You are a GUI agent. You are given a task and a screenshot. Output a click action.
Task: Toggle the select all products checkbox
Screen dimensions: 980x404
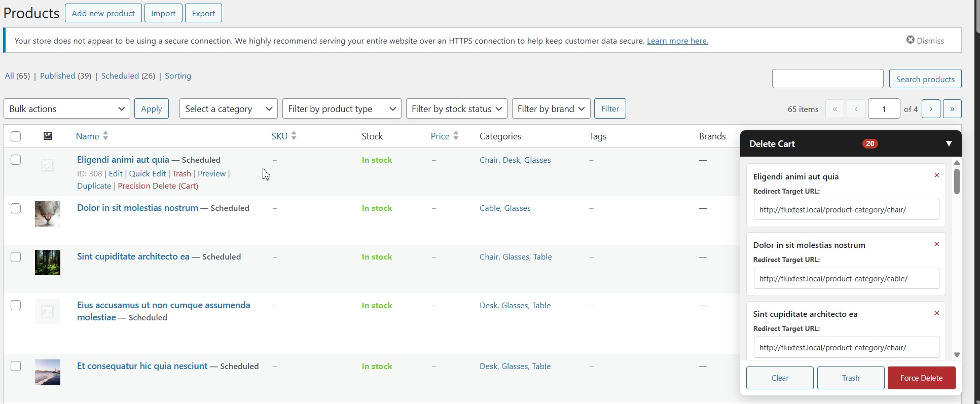[16, 136]
